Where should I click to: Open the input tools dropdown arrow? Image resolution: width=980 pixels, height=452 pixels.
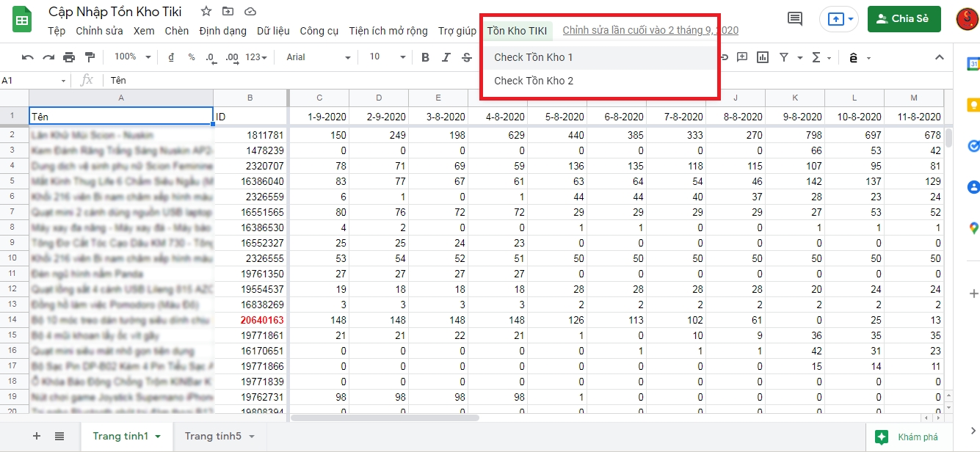click(869, 57)
